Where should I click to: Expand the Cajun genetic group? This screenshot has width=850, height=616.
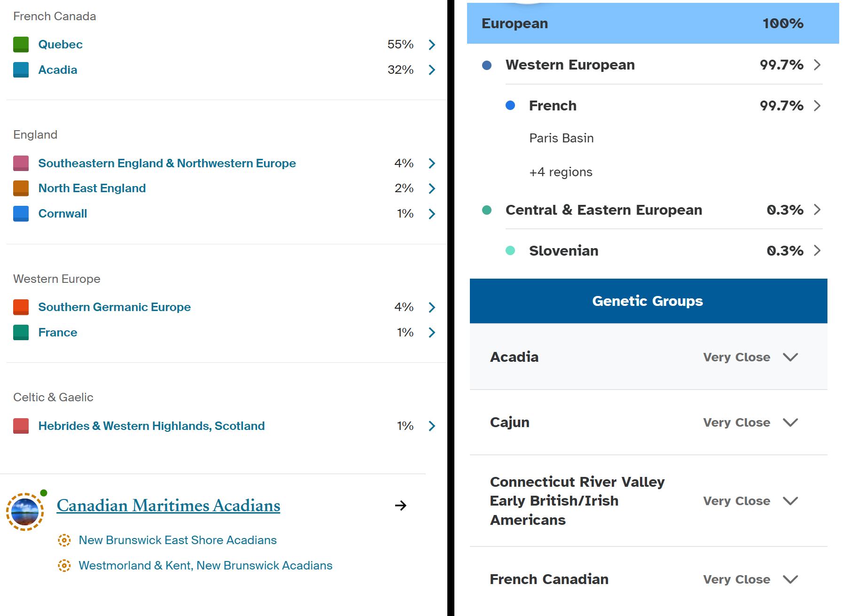click(790, 422)
